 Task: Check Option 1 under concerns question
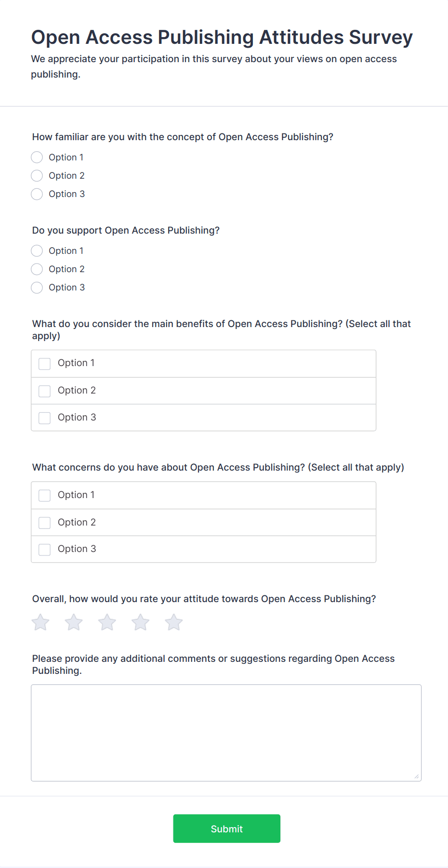click(45, 495)
